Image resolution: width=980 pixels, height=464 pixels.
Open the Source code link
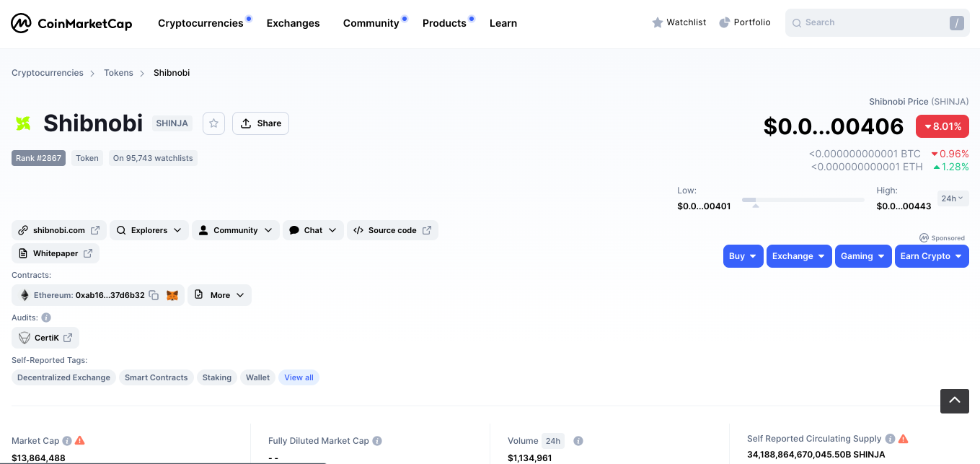coord(392,230)
